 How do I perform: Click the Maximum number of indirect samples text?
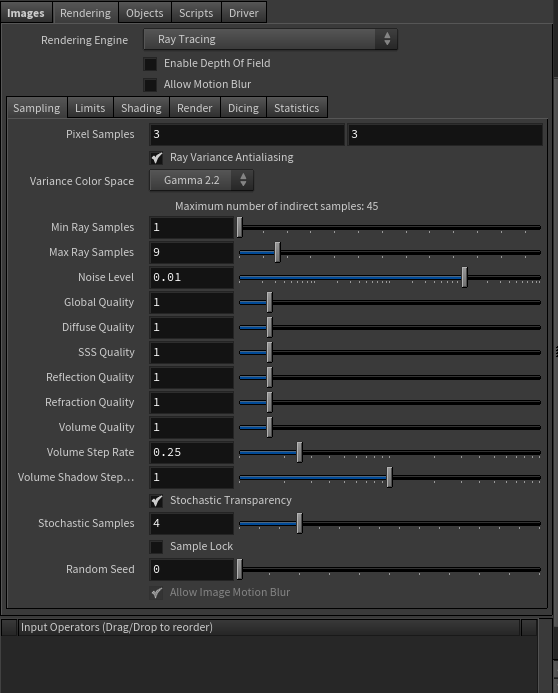(277, 206)
